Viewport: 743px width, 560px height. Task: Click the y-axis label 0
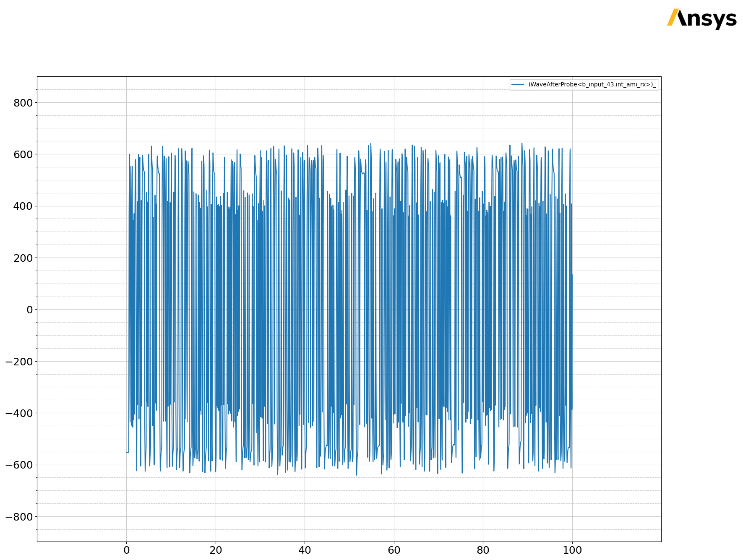(30, 310)
